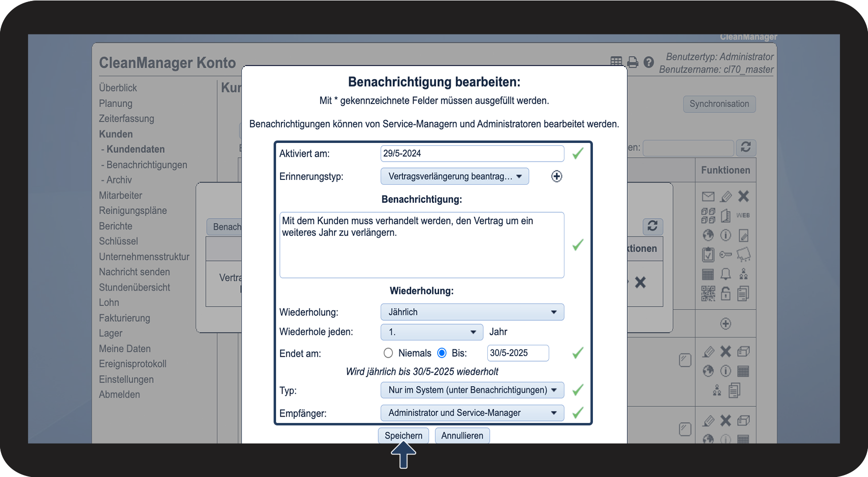Click the pinned note icon right of the key
Image resolution: width=868 pixels, height=477 pixels.
pyautogui.click(x=743, y=254)
